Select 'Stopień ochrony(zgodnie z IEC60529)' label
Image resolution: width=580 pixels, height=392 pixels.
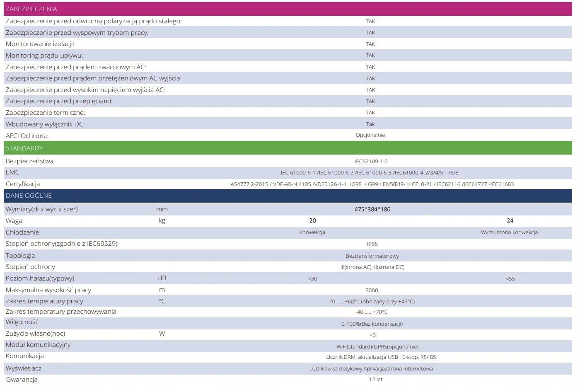tap(62, 244)
